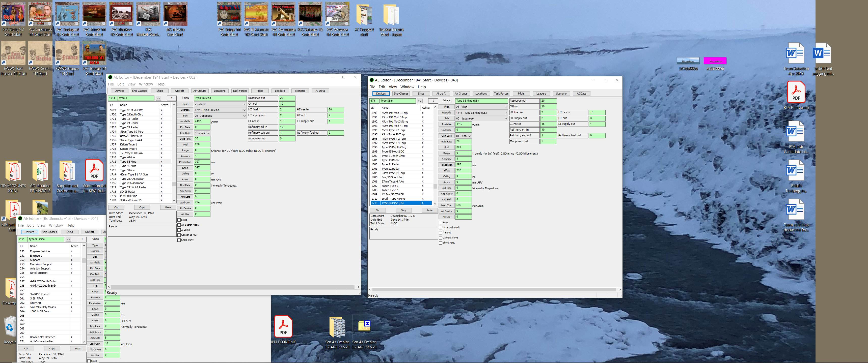Image resolution: width=868 pixels, height=363 pixels.
Task: Enable Static checkbox in Devices - 043 window
Action: click(x=440, y=223)
